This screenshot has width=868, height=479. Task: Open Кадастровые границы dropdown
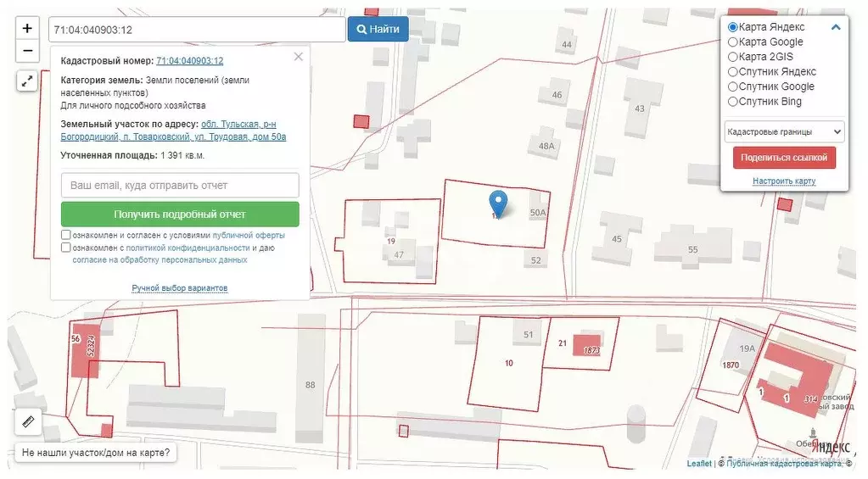click(784, 132)
